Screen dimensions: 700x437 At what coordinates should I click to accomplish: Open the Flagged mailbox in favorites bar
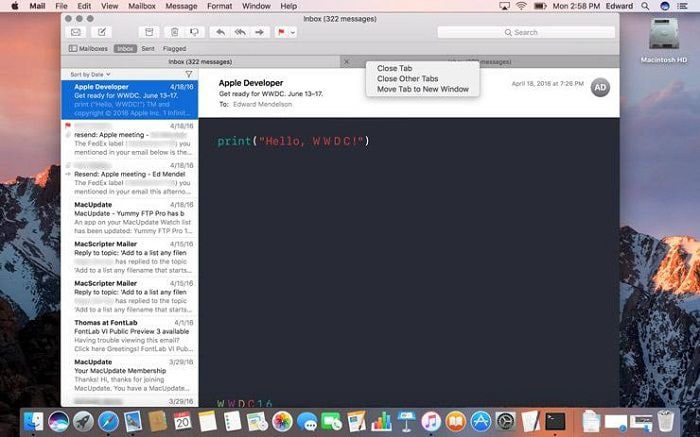click(x=175, y=48)
